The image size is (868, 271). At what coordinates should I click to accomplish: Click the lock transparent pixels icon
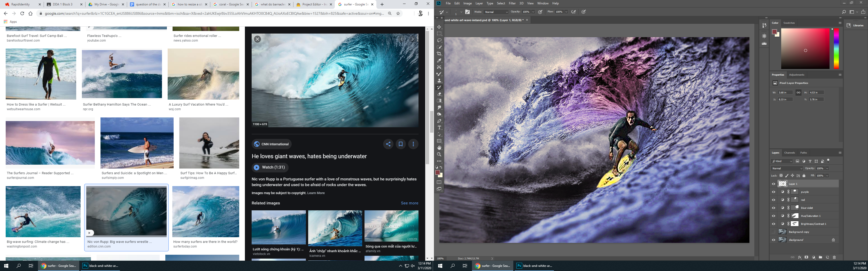pyautogui.click(x=781, y=176)
